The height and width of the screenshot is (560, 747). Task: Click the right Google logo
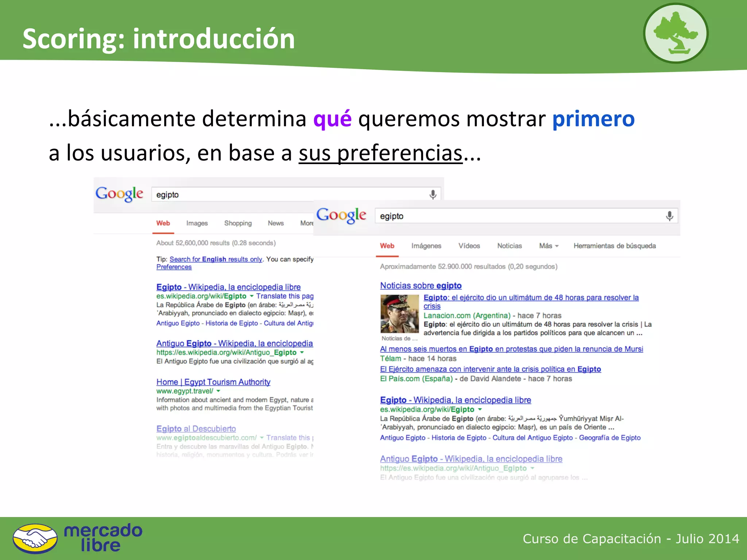pos(341,215)
